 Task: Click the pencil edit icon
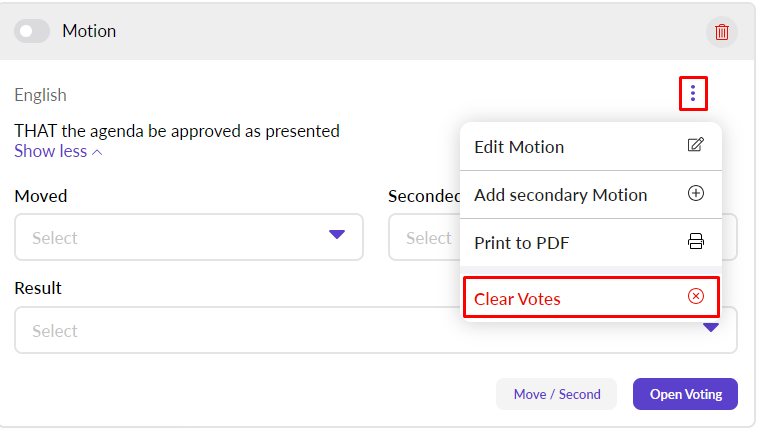click(696, 146)
